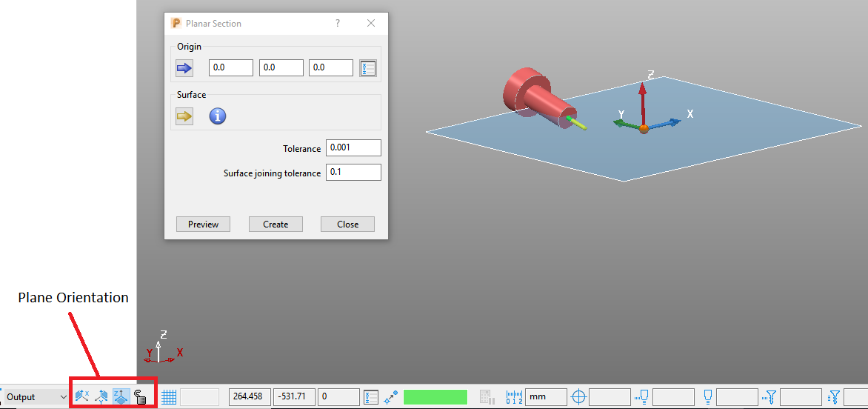Click the ruler units icon
This screenshot has width=868, height=409.
[x=514, y=397]
